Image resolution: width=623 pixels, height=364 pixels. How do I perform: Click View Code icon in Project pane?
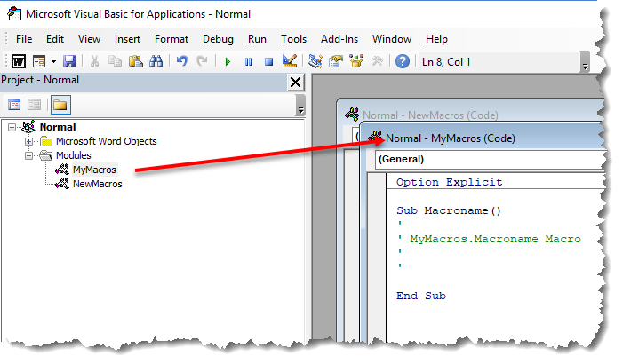(x=14, y=105)
